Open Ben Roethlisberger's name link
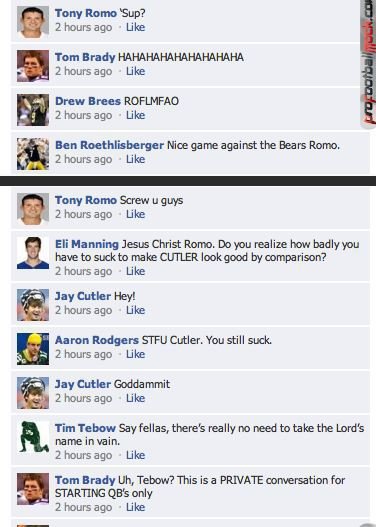 pyautogui.click(x=110, y=145)
